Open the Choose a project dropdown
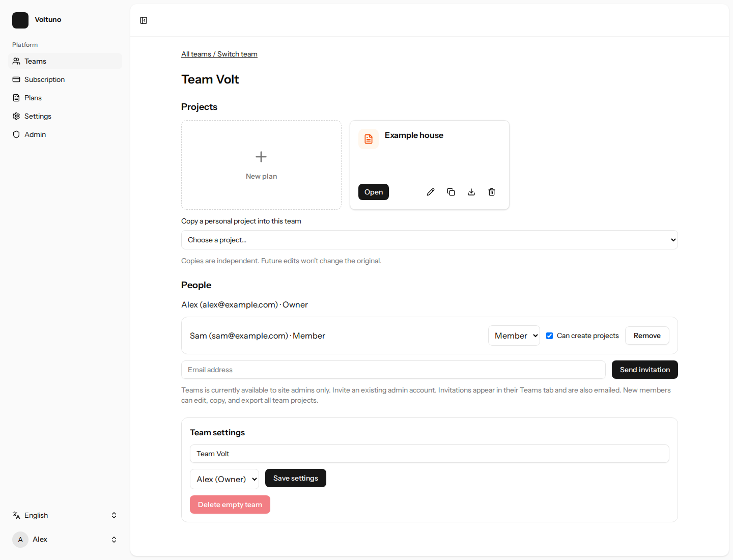The height and width of the screenshot is (560, 733). [430, 240]
